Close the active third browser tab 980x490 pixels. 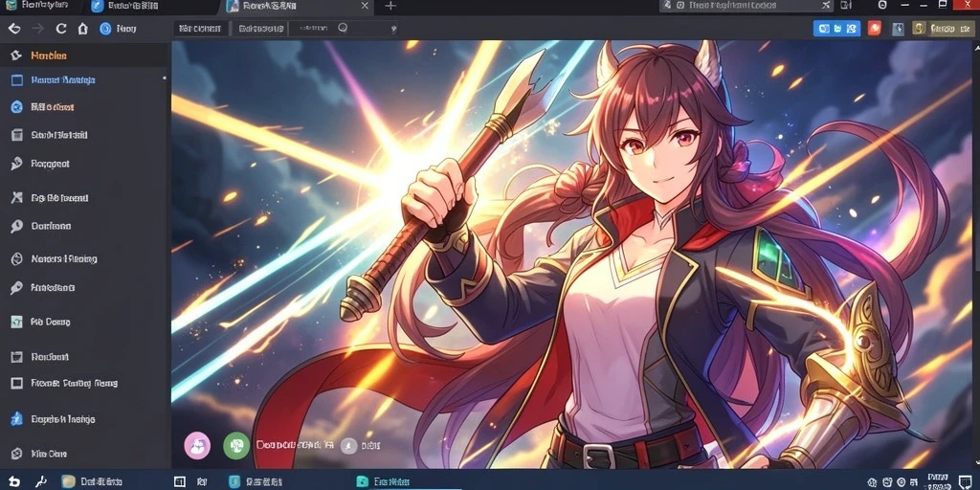coord(365,6)
